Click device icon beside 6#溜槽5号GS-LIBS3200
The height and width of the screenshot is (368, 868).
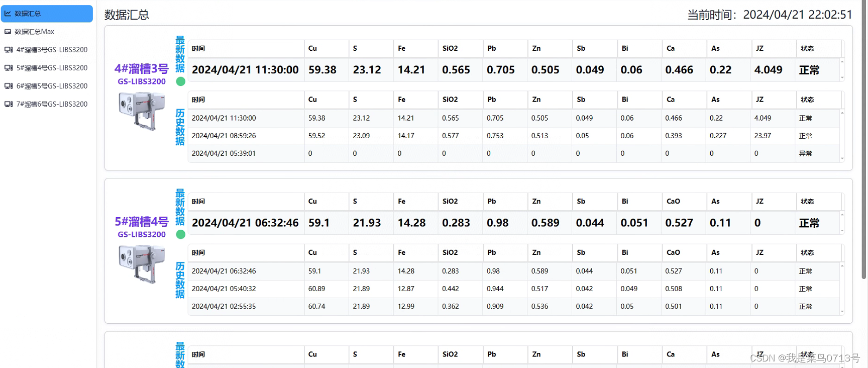point(9,86)
